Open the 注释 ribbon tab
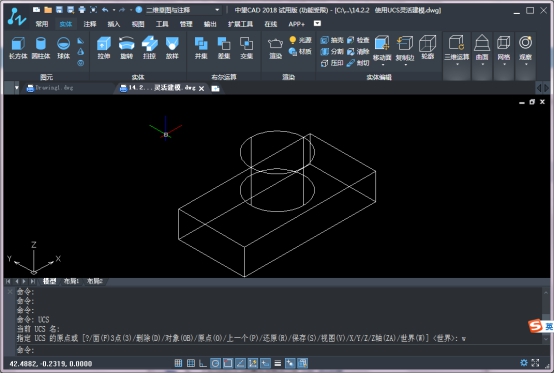Viewport: 554px width, 374px height. pyautogui.click(x=90, y=24)
